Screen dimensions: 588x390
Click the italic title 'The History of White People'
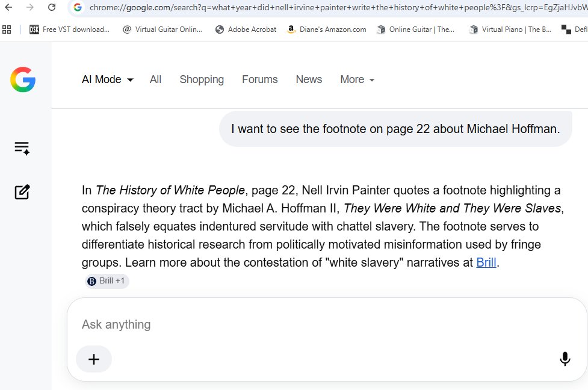(170, 190)
